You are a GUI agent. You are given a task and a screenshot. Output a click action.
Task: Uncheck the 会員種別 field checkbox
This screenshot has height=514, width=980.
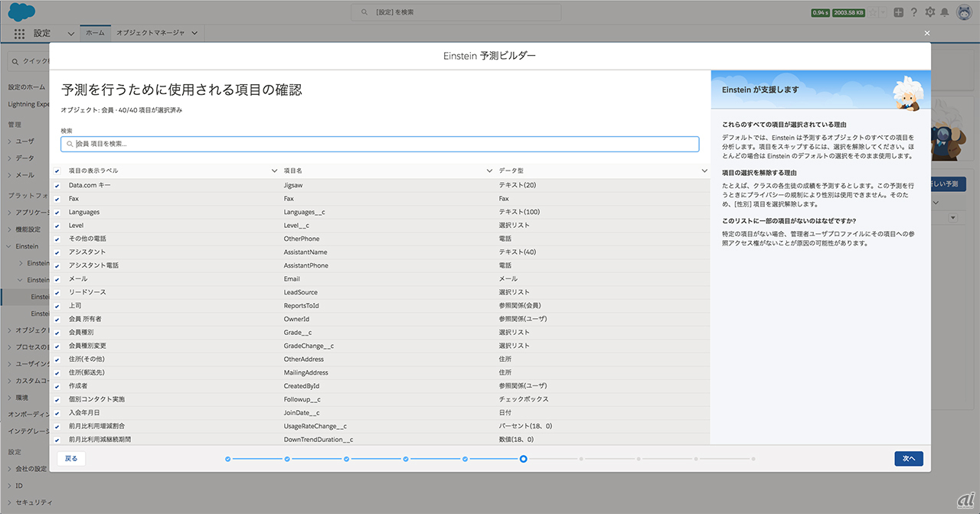[57, 333]
